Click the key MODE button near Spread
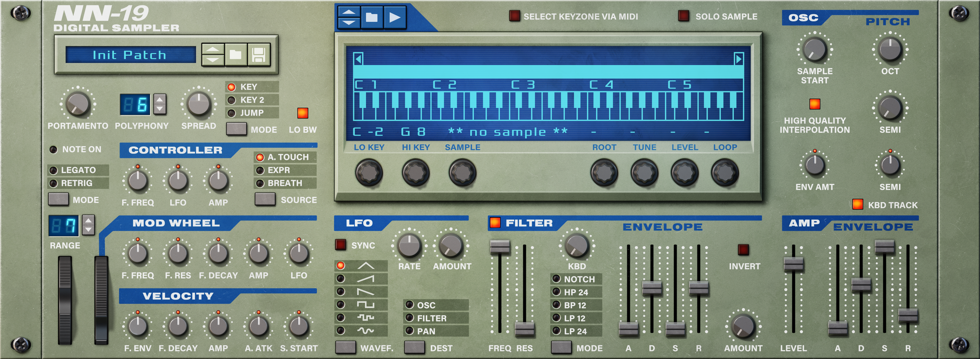Viewport: 980px width, 359px height. [236, 129]
